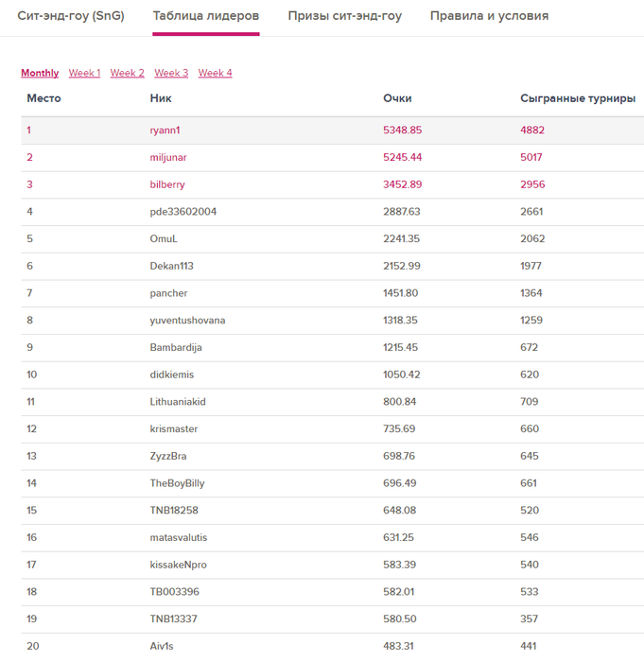Click the kissakeNpro nickname

[x=178, y=565]
